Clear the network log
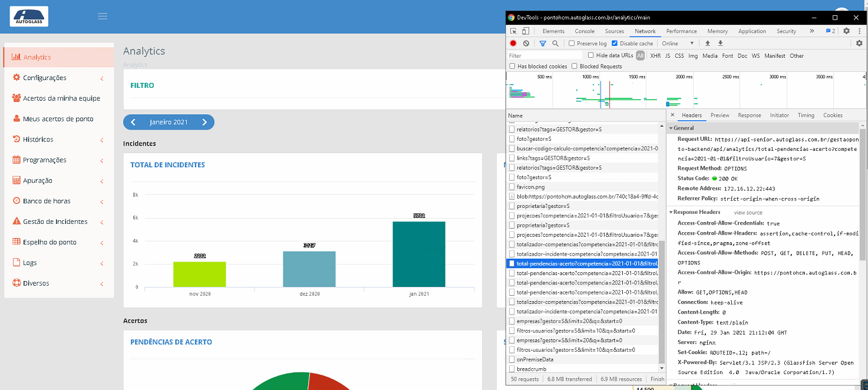This screenshot has height=390, width=868. click(x=526, y=44)
